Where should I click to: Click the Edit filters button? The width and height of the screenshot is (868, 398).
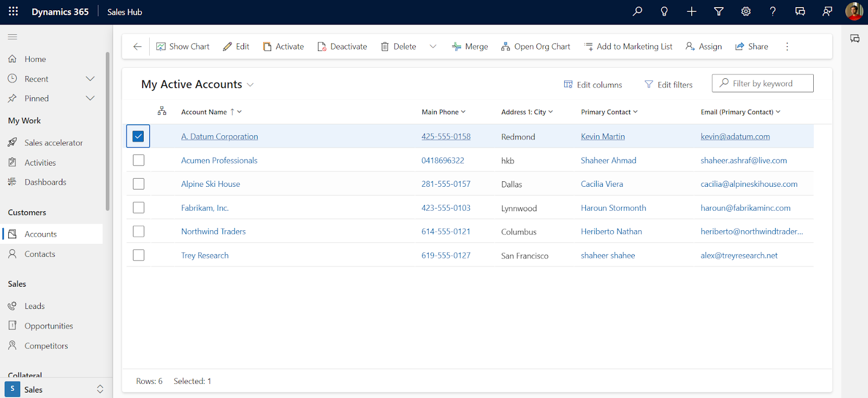click(668, 85)
